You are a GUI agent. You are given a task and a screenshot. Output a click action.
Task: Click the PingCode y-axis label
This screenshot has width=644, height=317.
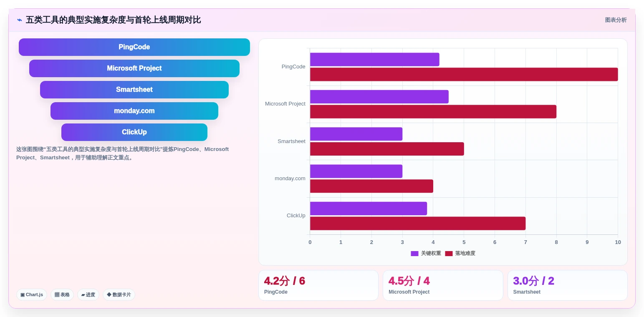point(293,67)
